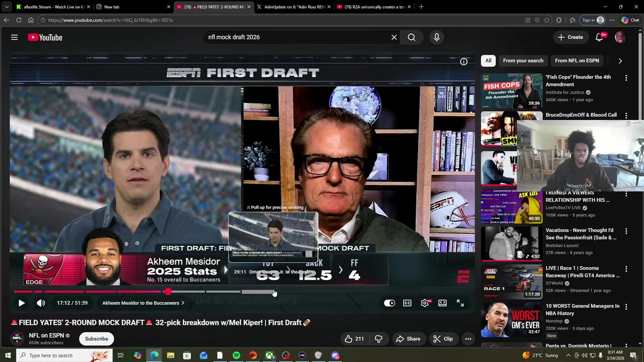644x362 pixels.
Task: Switch the player to theater mode
Action: (x=442, y=303)
